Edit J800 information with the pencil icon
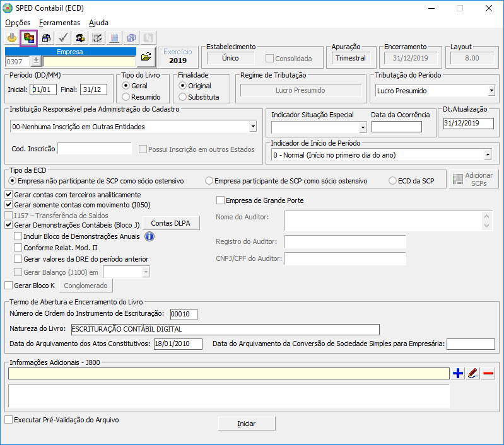 pyautogui.click(x=473, y=373)
